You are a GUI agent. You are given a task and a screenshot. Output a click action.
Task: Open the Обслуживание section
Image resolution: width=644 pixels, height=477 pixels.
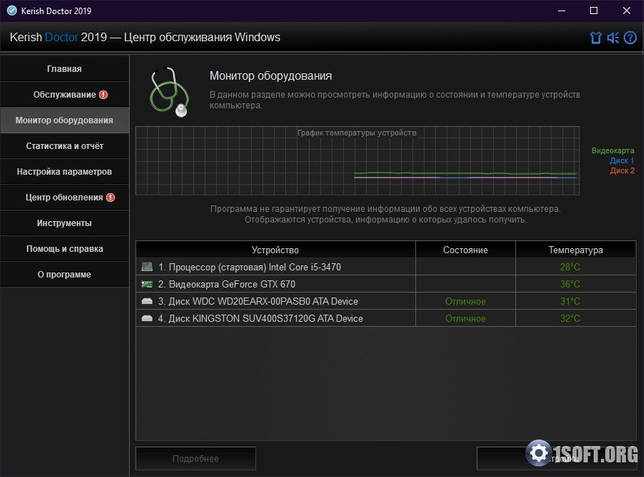[64, 94]
